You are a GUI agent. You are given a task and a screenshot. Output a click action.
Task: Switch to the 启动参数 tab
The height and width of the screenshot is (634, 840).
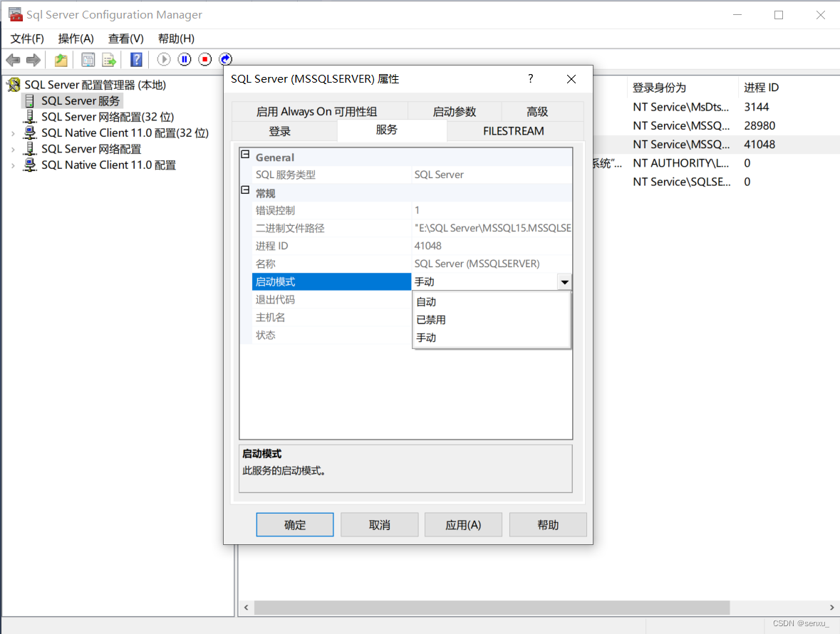pyautogui.click(x=455, y=111)
